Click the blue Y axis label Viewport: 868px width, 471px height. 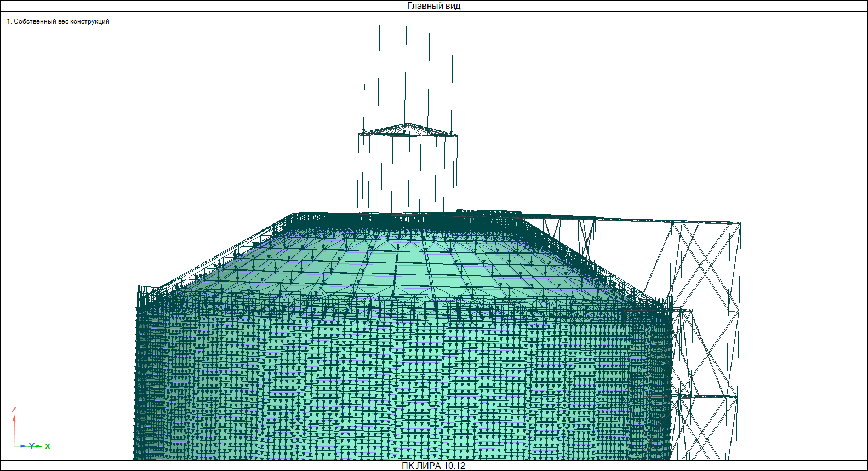click(32, 446)
